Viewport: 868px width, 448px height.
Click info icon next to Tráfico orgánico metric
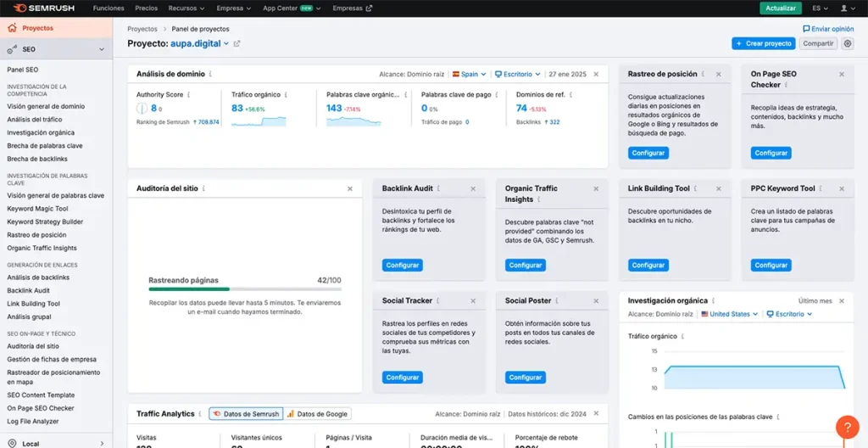(x=287, y=95)
